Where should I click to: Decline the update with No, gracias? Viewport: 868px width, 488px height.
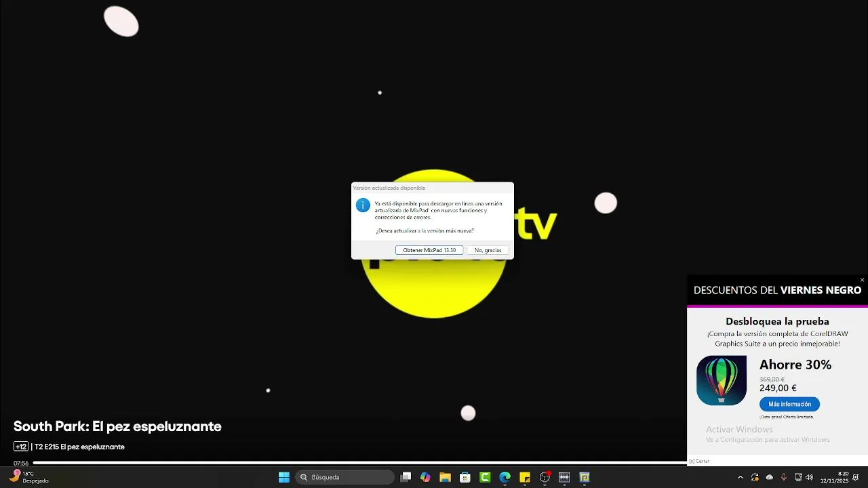click(488, 250)
